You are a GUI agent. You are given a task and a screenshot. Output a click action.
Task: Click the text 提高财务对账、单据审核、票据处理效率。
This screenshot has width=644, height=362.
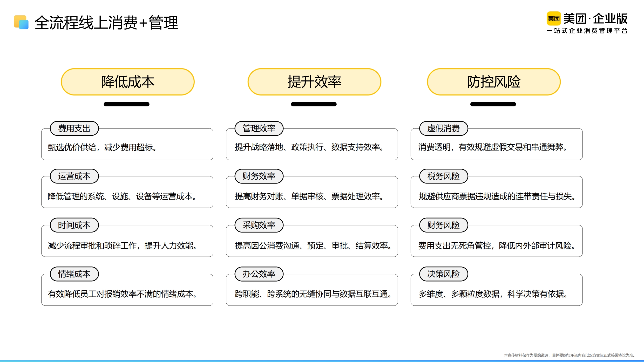[x=309, y=196]
